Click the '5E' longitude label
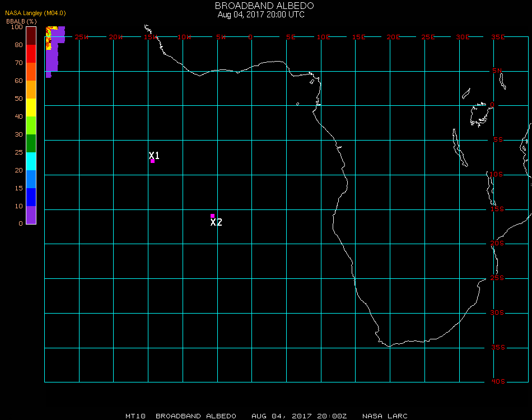This screenshot has height=420, width=532. [291, 37]
